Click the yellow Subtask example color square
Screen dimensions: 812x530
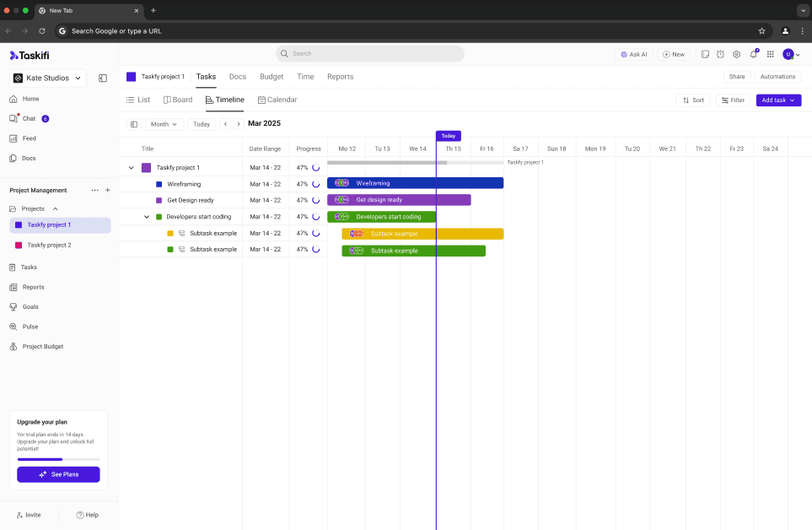[x=169, y=234]
